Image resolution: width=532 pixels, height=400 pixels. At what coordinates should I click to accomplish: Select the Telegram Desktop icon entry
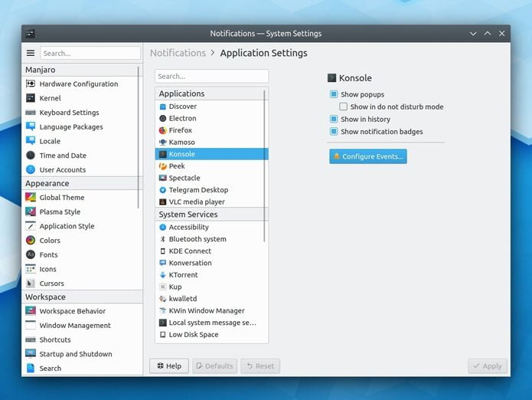pyautogui.click(x=163, y=190)
